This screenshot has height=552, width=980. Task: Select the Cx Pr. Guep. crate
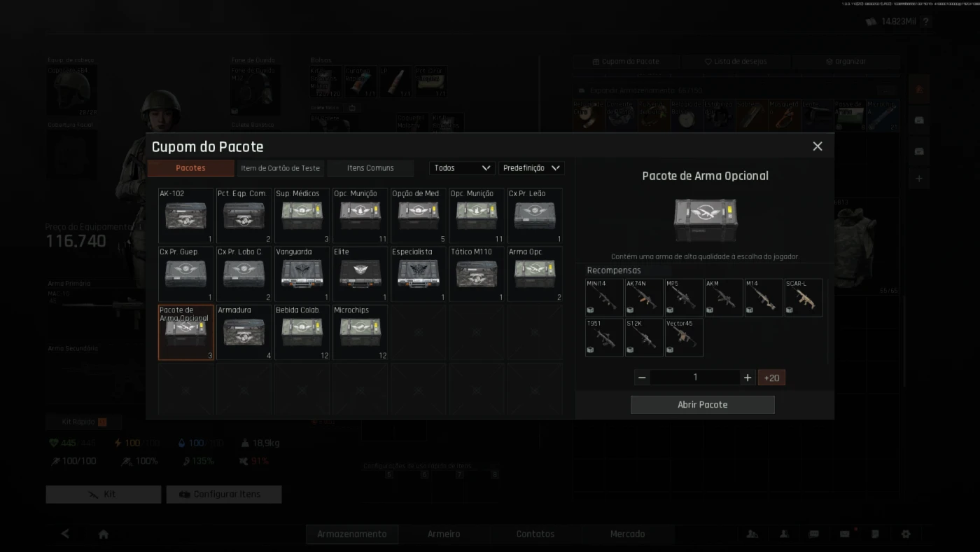[185, 274]
